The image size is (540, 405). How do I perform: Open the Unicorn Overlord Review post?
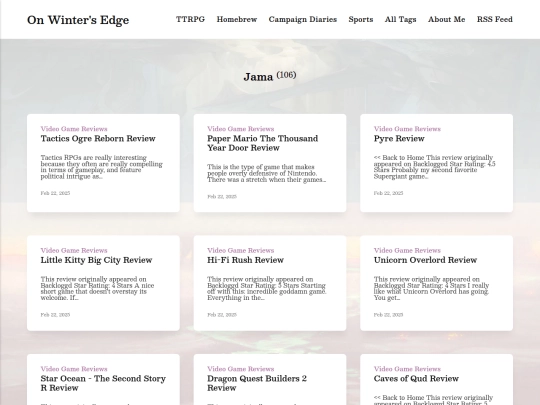pos(425,260)
